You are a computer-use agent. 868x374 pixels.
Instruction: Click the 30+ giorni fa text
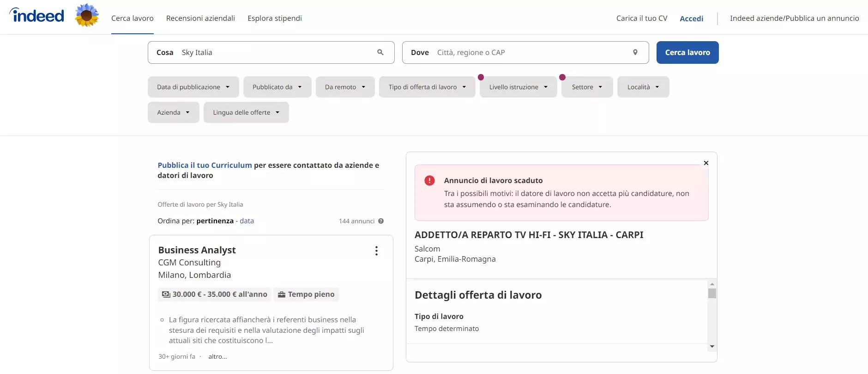(177, 356)
